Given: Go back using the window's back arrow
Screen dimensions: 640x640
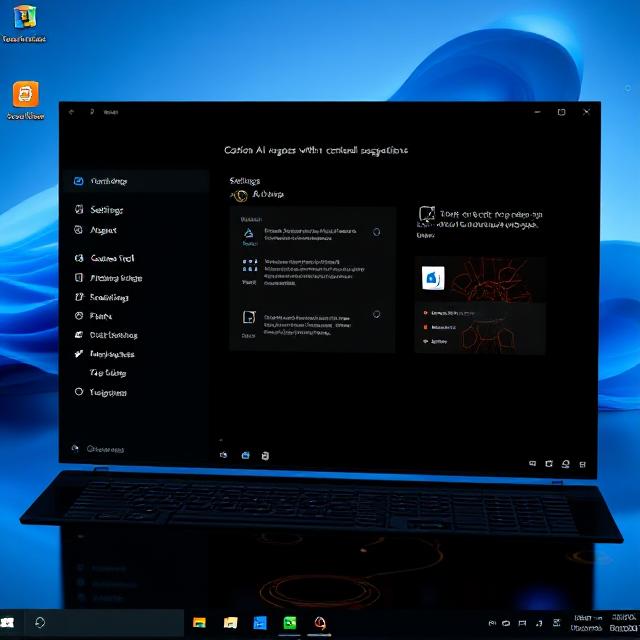Looking at the screenshot, I should pyautogui.click(x=71, y=112).
